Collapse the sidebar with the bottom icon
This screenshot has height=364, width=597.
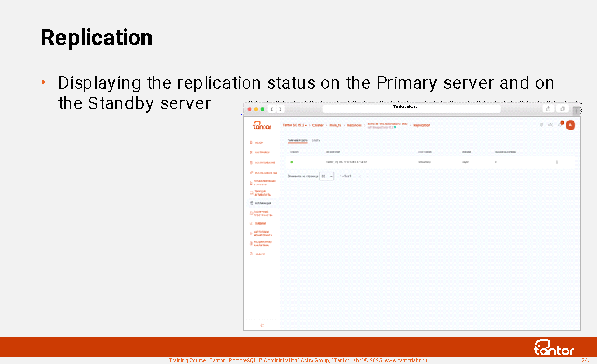(262, 325)
